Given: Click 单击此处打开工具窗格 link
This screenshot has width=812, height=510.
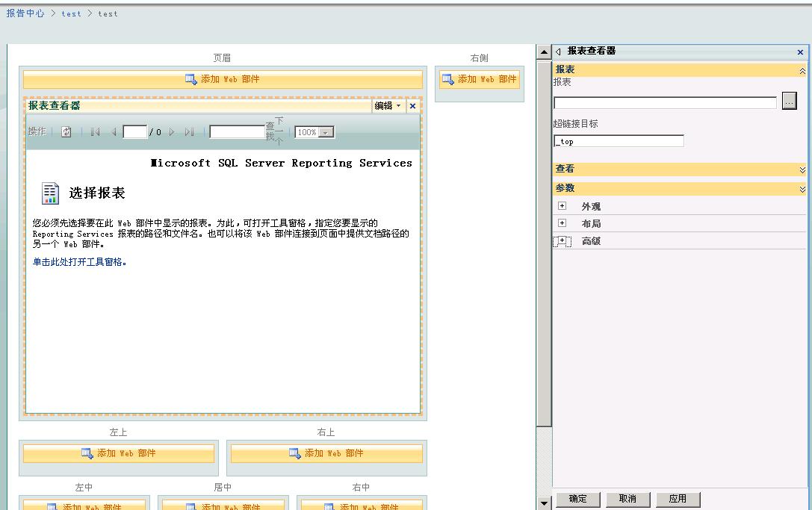Looking at the screenshot, I should tap(79, 262).
